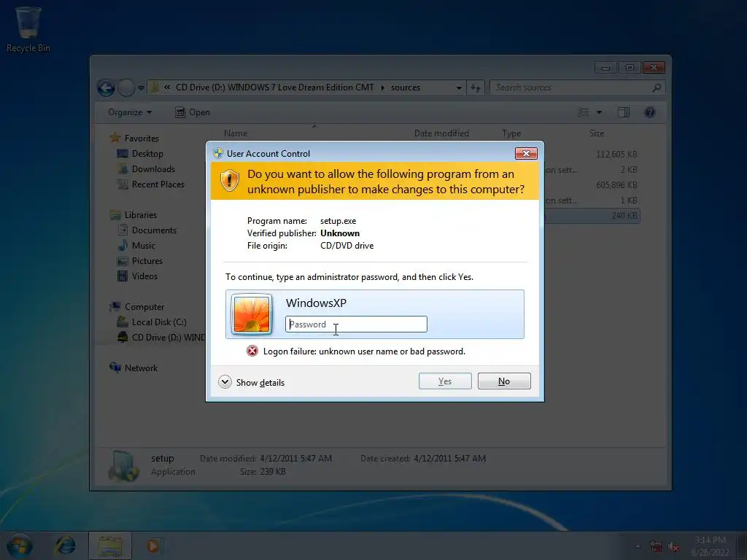Open the Documents library
The width and height of the screenshot is (747, 560).
click(147, 230)
